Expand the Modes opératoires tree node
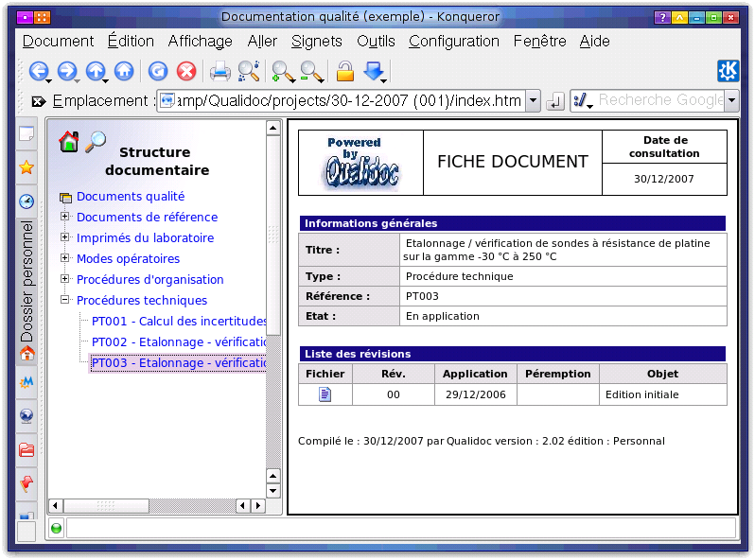Image resolution: width=755 pixels, height=560 pixels. (x=65, y=259)
